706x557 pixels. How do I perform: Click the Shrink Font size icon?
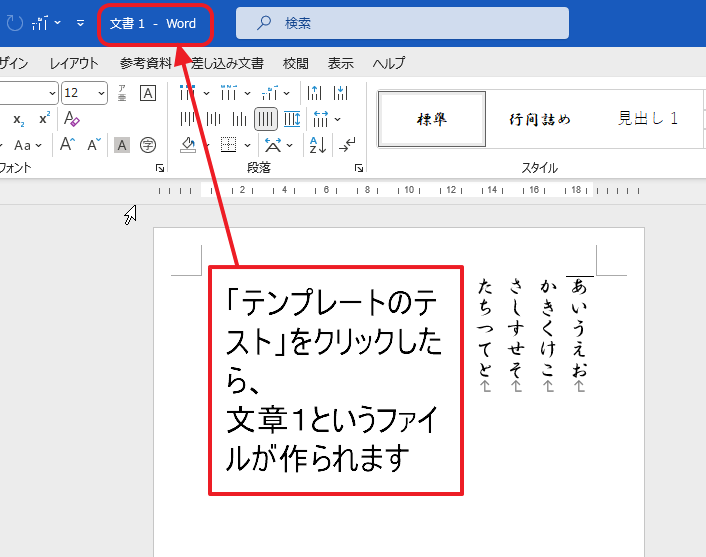[94, 145]
